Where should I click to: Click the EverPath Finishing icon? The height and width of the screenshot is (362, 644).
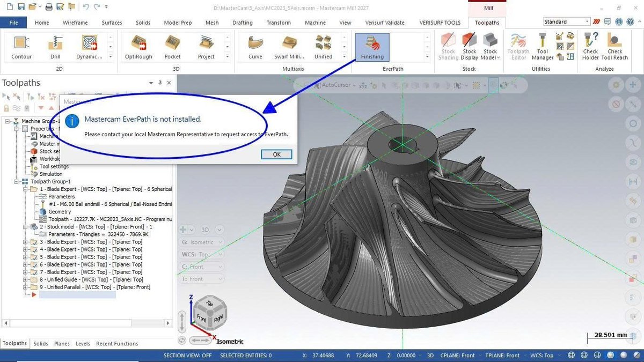click(x=372, y=47)
